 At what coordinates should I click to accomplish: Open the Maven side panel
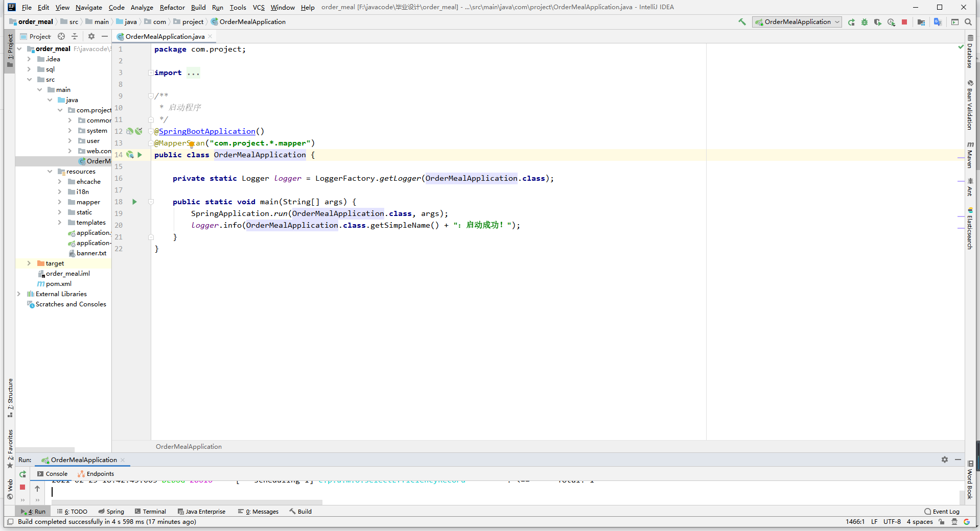pyautogui.click(x=970, y=155)
